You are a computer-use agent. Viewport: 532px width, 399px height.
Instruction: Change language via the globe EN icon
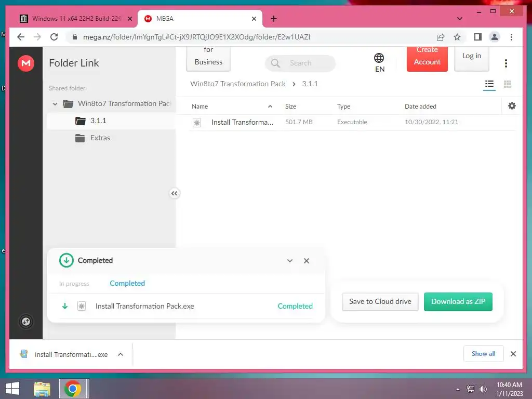[x=379, y=63]
